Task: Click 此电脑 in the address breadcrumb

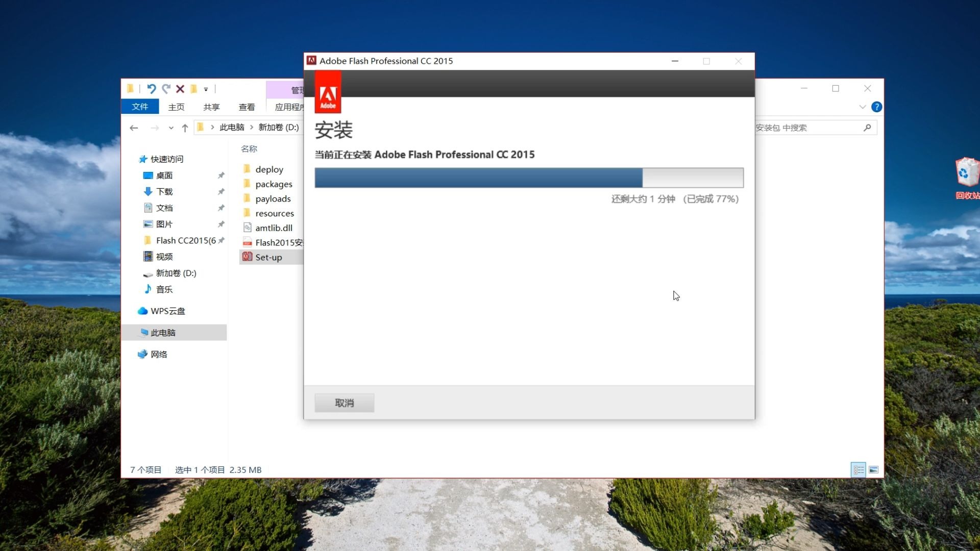Action: tap(232, 127)
